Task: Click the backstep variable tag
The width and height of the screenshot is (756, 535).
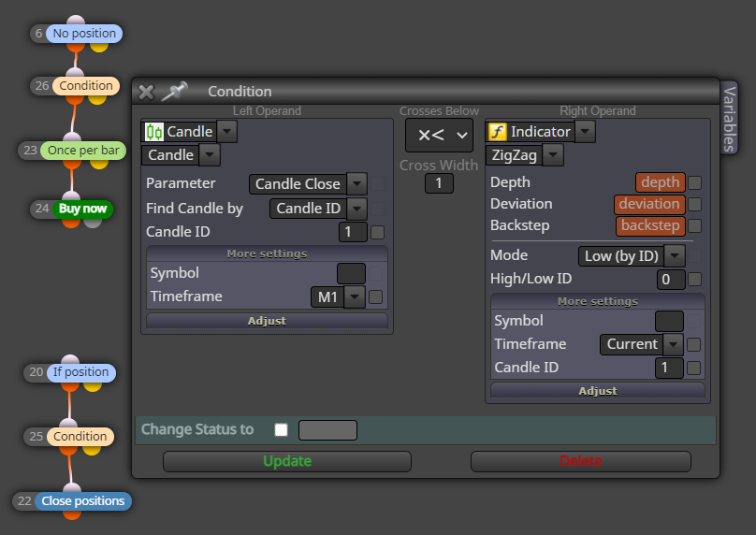Action: pos(650,225)
